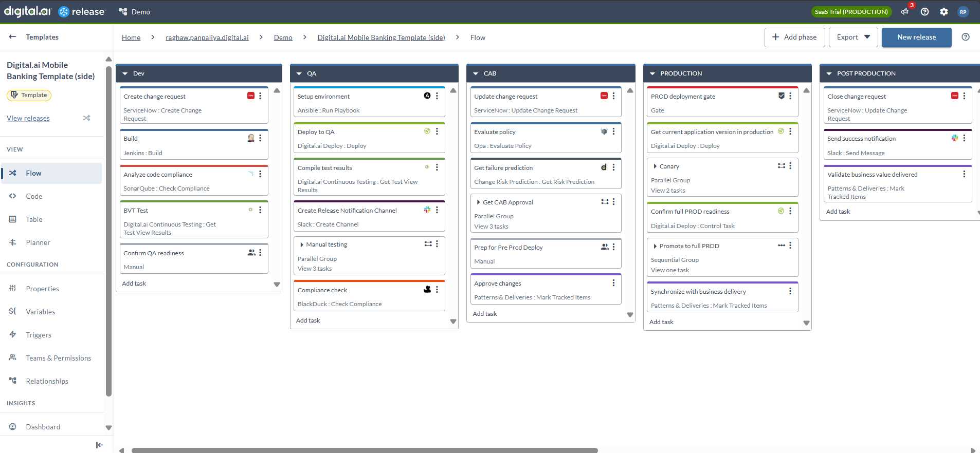Image resolution: width=980 pixels, height=453 pixels.
Task: Open options menu for Analyze code compliance
Action: coord(260,174)
